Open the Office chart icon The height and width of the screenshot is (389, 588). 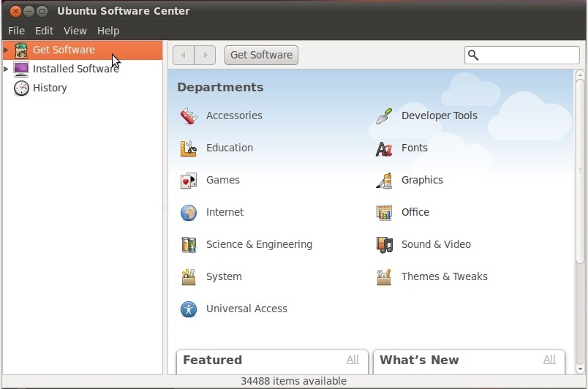click(384, 213)
